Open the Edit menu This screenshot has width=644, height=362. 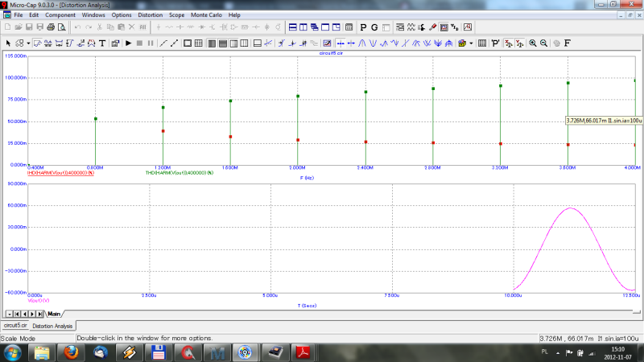(34, 14)
